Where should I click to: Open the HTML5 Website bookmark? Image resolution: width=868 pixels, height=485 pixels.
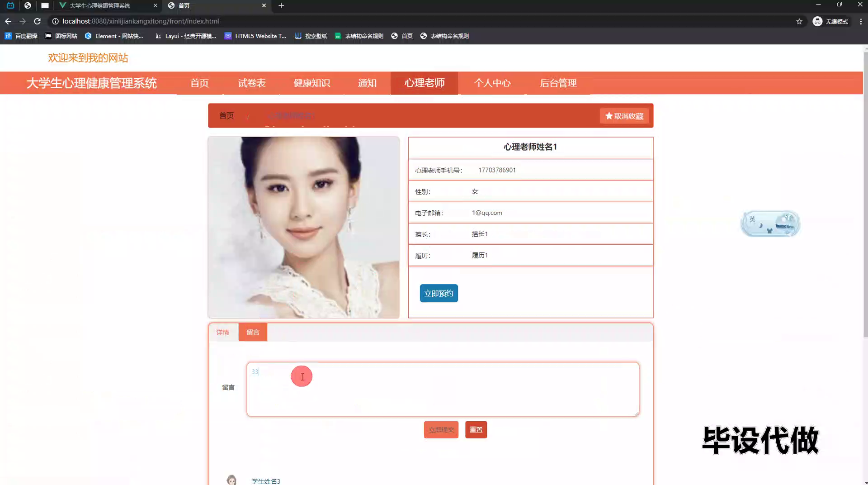pyautogui.click(x=255, y=36)
